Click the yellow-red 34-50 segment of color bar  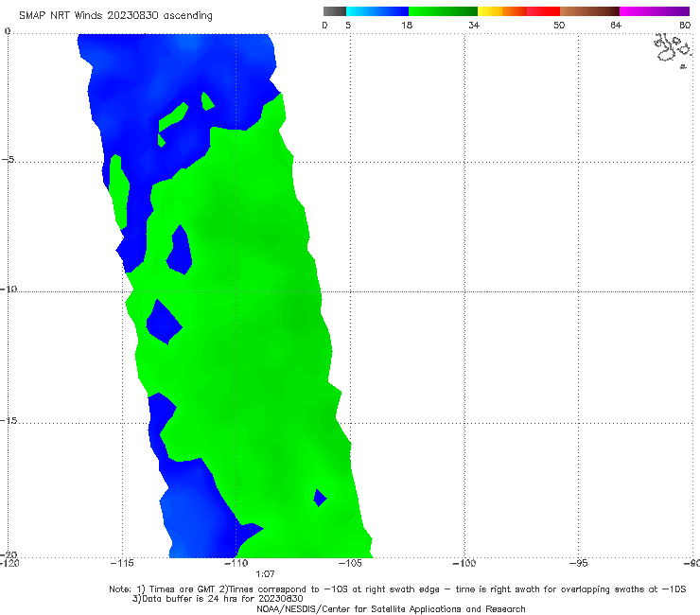[x=518, y=11]
